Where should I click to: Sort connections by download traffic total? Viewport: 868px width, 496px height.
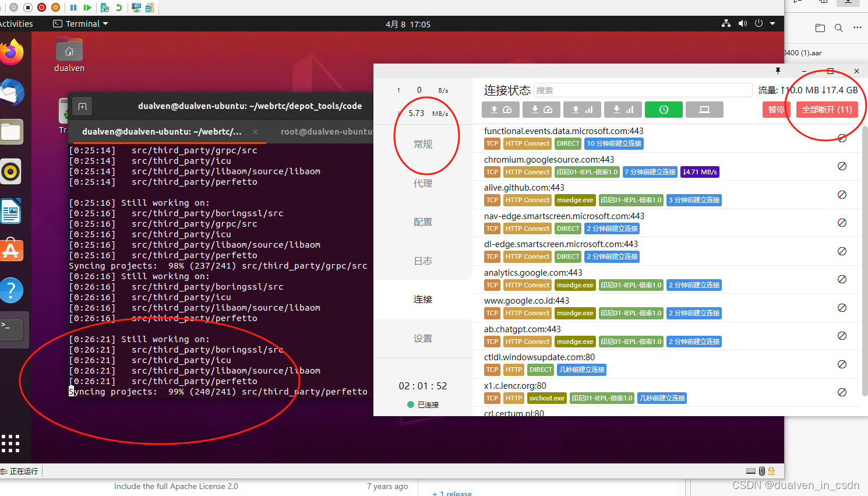623,110
